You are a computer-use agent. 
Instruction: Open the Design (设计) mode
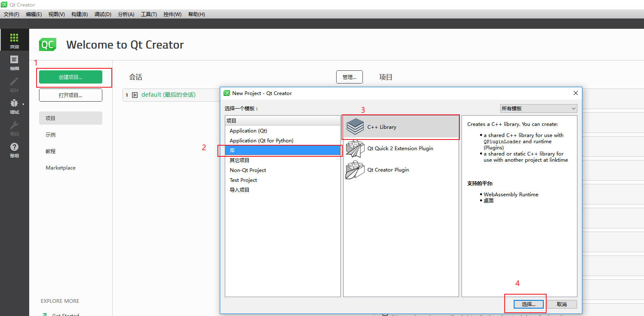[x=14, y=84]
